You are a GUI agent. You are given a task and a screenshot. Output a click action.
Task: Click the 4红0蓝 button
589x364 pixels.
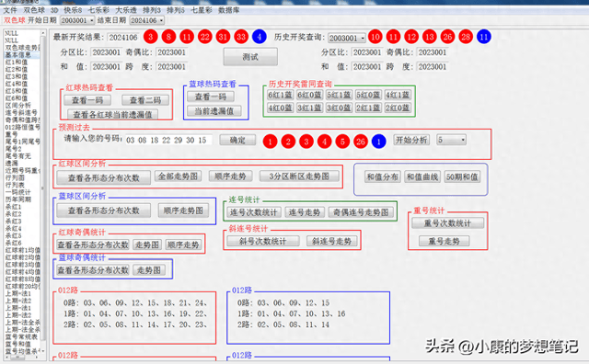(280, 108)
